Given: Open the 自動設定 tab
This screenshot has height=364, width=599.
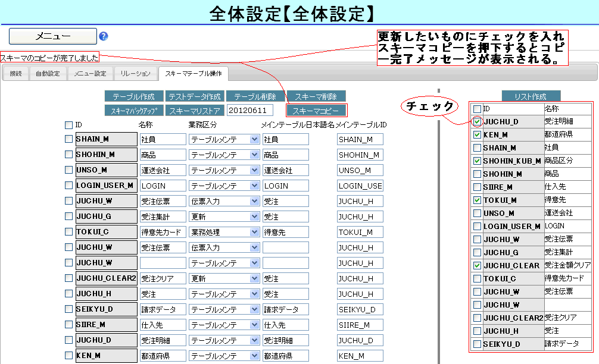Looking at the screenshot, I should [x=48, y=74].
